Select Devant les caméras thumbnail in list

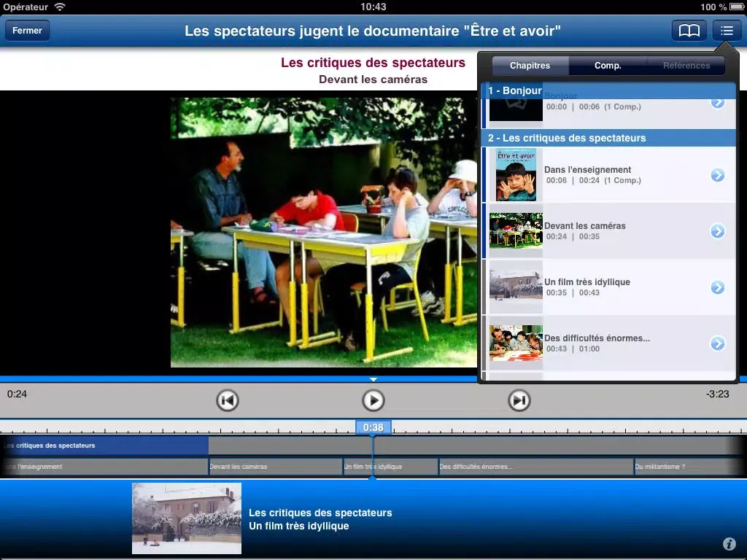coord(516,230)
